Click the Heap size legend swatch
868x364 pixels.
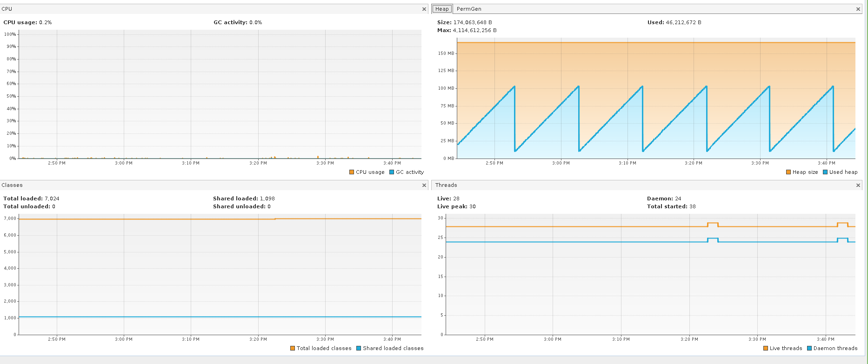(788, 172)
